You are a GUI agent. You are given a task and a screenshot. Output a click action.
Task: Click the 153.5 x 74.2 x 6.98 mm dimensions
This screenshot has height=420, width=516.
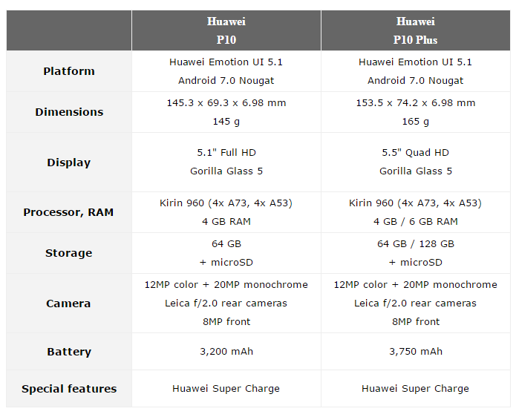click(x=416, y=103)
